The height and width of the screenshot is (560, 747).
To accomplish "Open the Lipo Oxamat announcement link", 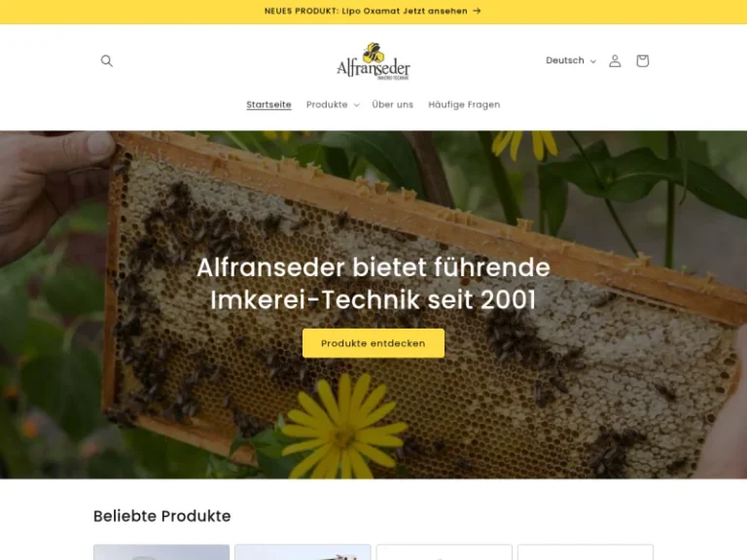I will (x=373, y=11).
